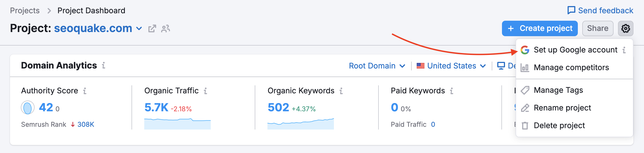Open the Send feedback link
This screenshot has height=153, width=644.
pyautogui.click(x=600, y=10)
